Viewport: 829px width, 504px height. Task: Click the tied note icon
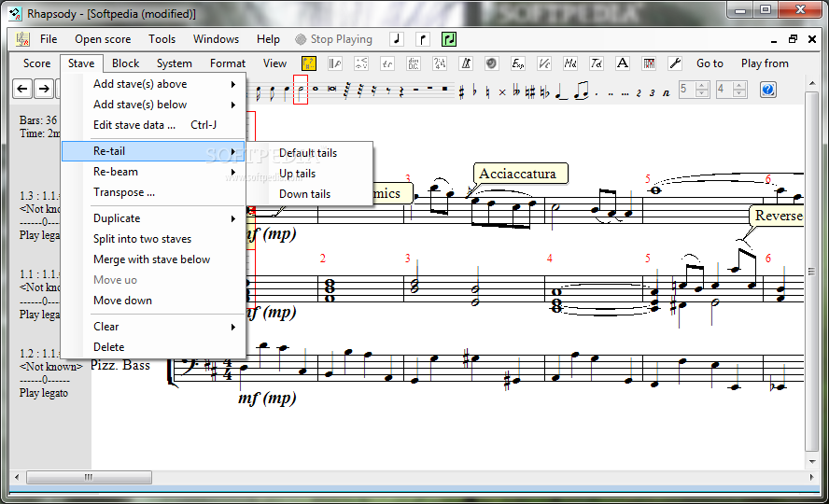tap(561, 91)
